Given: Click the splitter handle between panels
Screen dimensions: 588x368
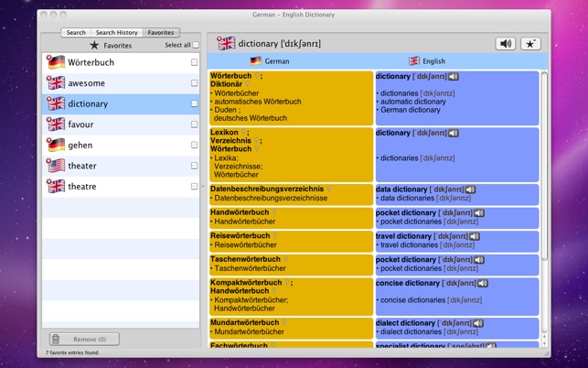Looking at the screenshot, I should [203, 186].
